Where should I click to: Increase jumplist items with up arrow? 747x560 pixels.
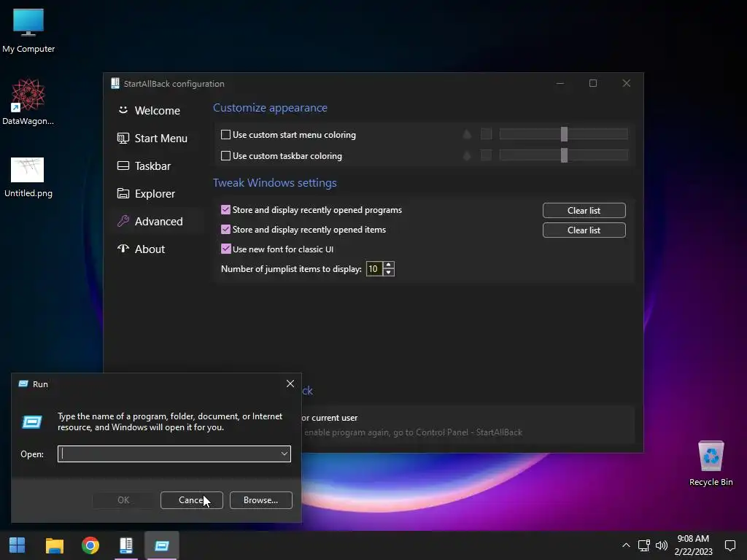(x=389, y=265)
